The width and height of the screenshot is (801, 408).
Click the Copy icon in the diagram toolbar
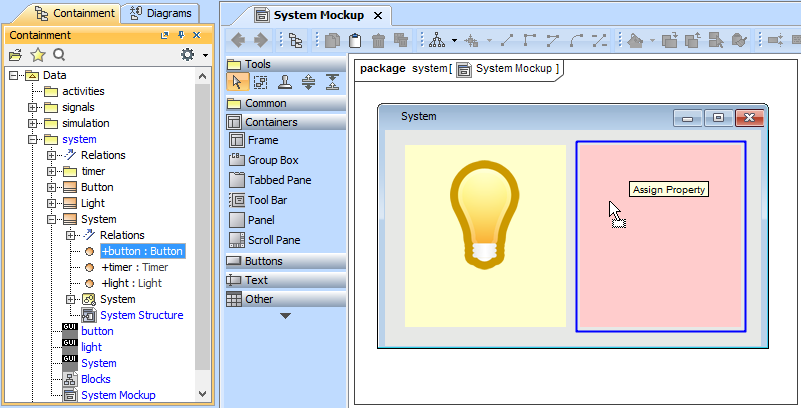tap(333, 40)
